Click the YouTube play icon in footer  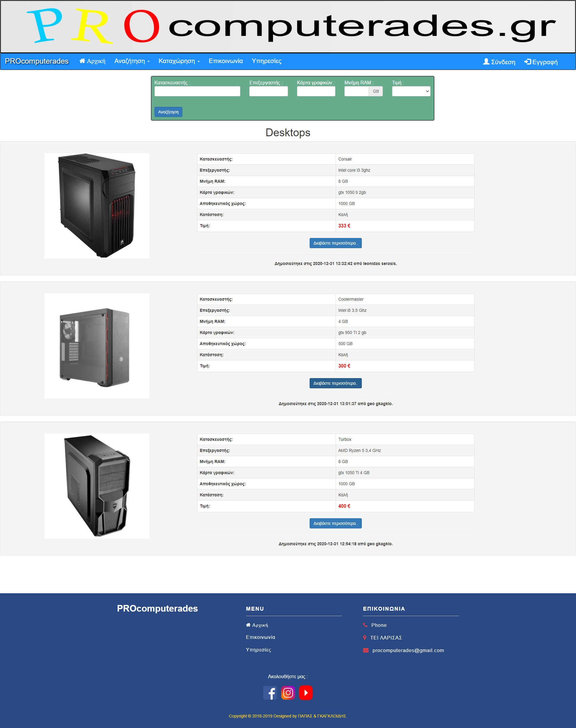pos(305,693)
